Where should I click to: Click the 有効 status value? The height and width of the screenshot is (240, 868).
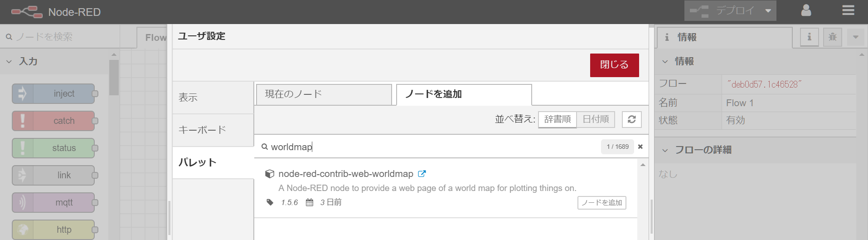[735, 120]
